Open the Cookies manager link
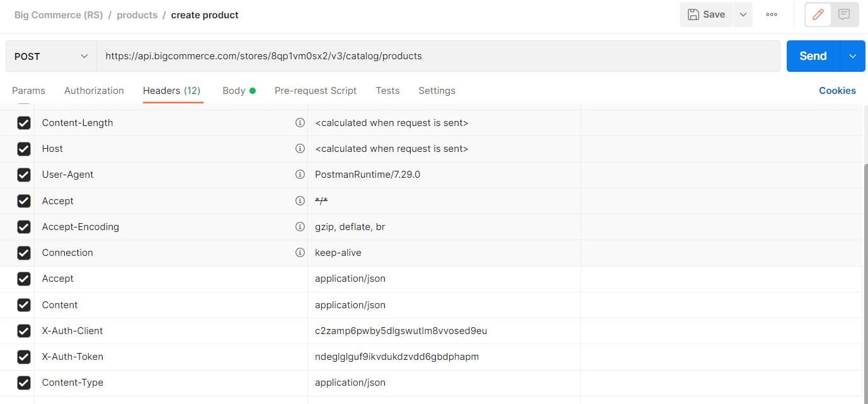This screenshot has width=868, height=404. pos(837,90)
